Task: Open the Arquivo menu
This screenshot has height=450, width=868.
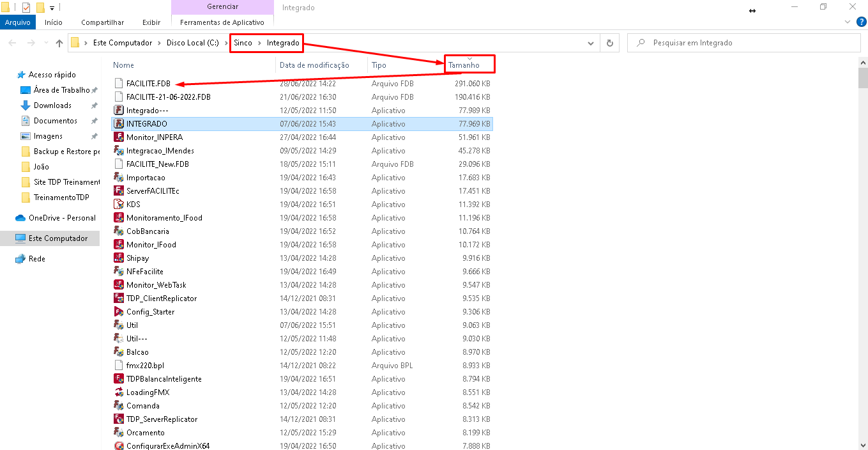Action: pyautogui.click(x=18, y=22)
